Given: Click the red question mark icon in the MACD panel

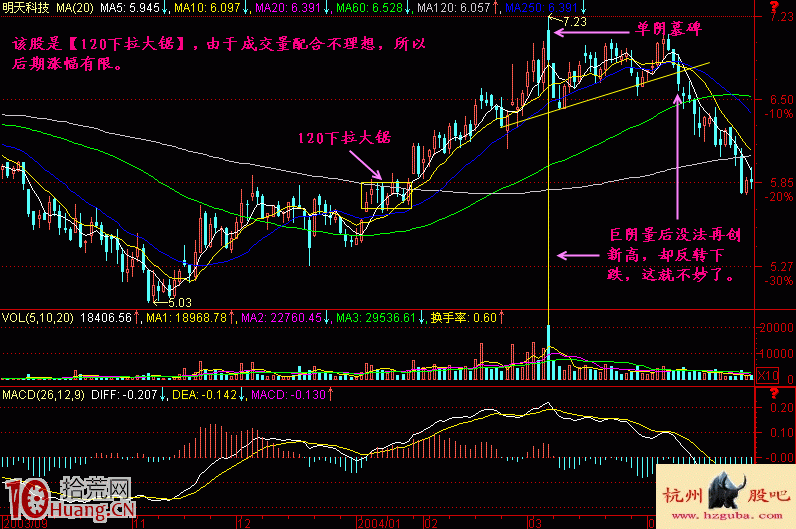Looking at the screenshot, I should [773, 392].
